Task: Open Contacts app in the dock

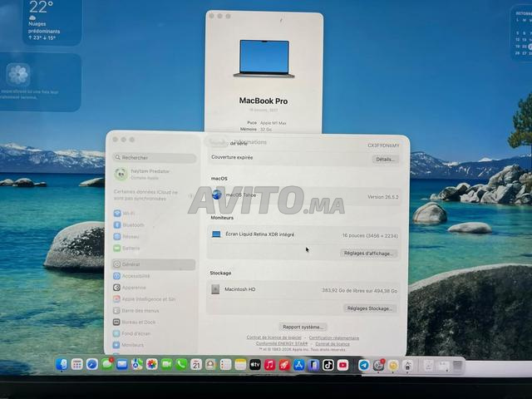Action: 210,365
